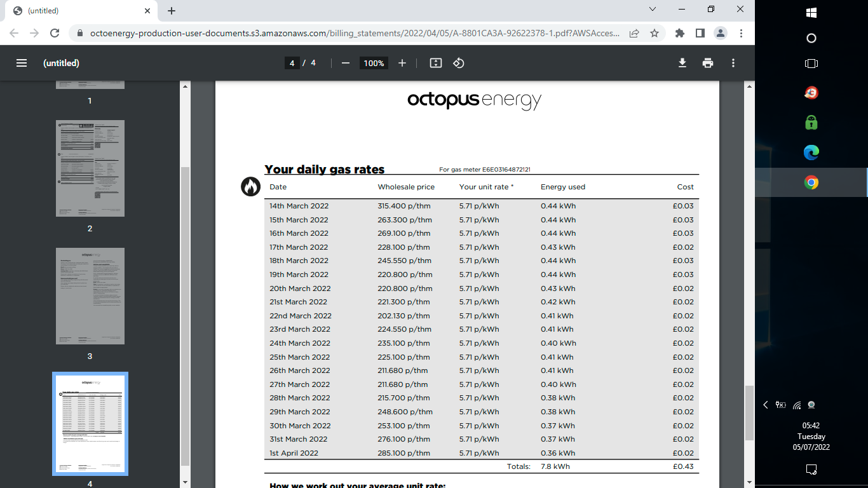The image size is (868, 488).
Task: Open notification center icon
Action: (x=811, y=469)
